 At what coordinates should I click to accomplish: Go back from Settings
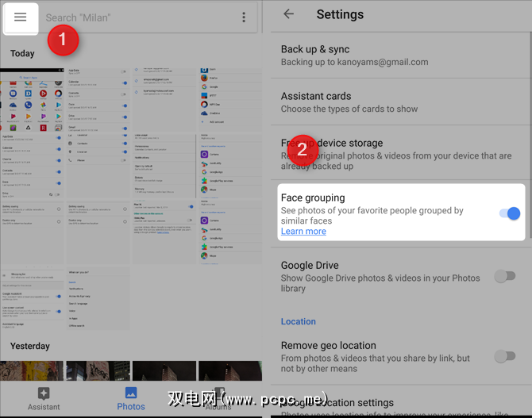(289, 14)
